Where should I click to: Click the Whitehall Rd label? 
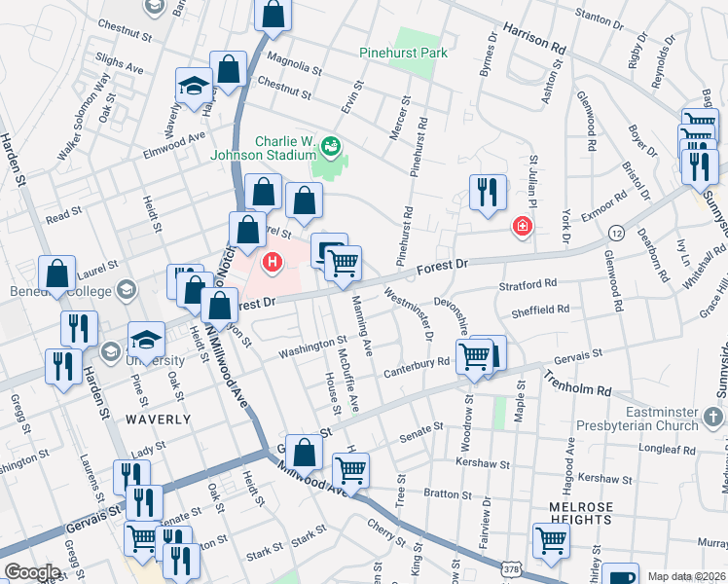[704, 267]
